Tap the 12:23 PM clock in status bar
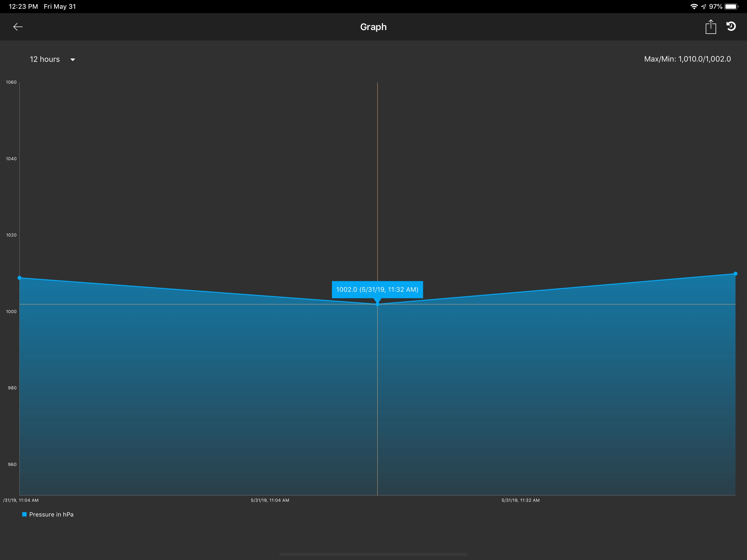The image size is (747, 560). pos(23,6)
